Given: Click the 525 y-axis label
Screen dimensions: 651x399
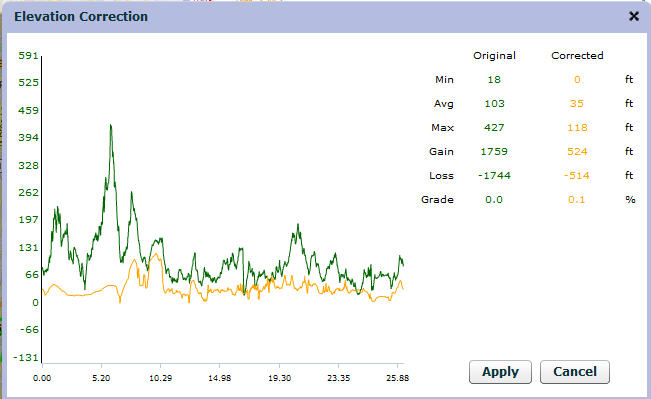Looking at the screenshot, I should coord(28,83).
